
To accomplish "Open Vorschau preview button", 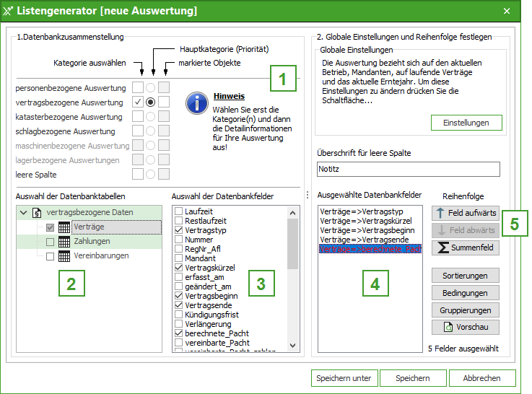I will (x=466, y=328).
